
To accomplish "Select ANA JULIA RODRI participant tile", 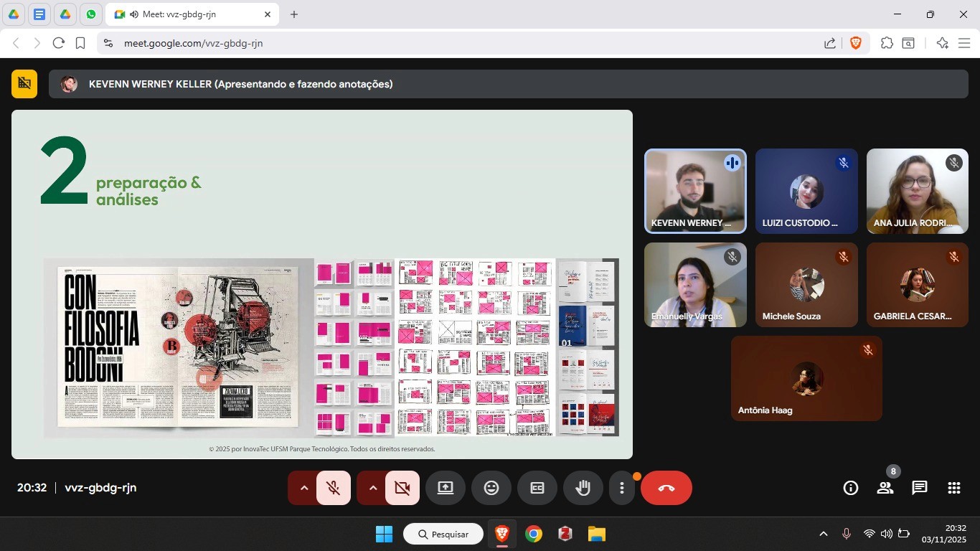I will coord(918,192).
